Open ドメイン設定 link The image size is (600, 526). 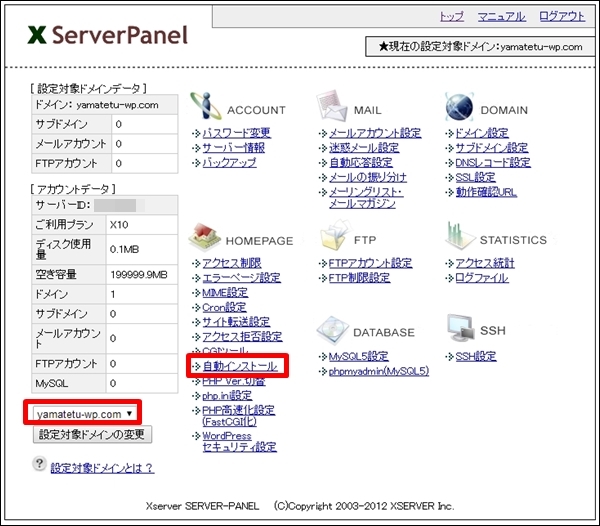pyautogui.click(x=482, y=133)
